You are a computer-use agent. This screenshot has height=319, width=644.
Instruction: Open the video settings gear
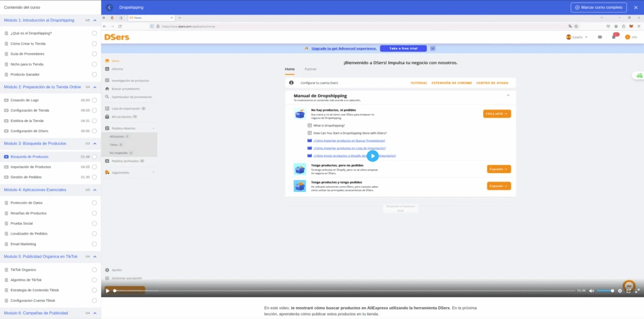tap(620, 291)
